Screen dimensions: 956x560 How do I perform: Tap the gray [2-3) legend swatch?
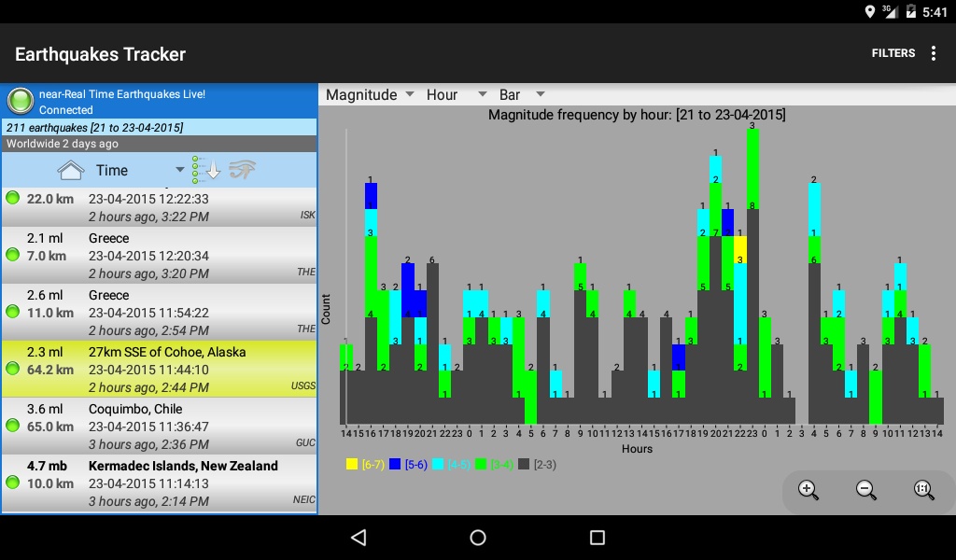click(524, 464)
